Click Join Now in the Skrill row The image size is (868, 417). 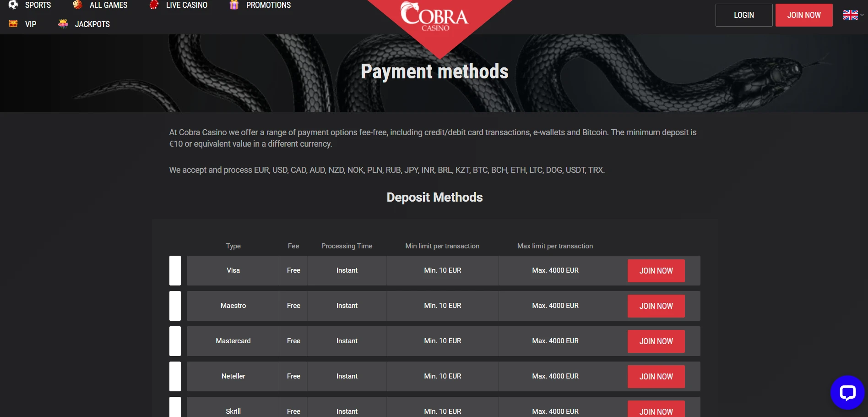pos(656,409)
